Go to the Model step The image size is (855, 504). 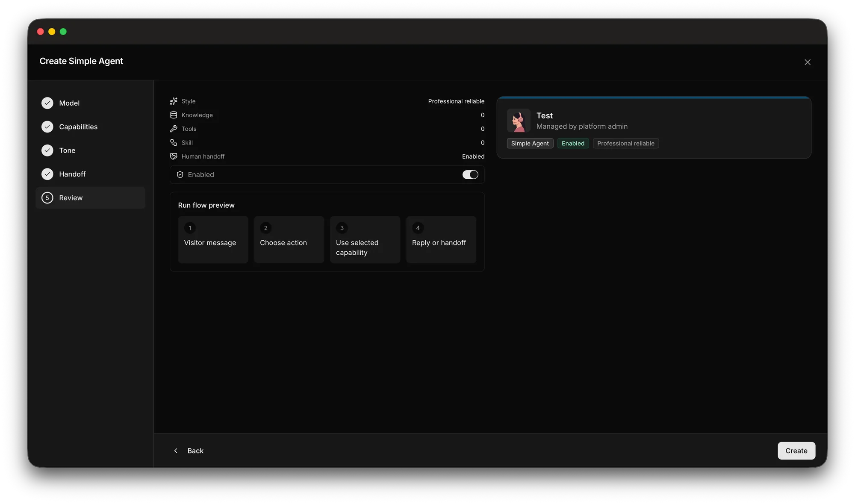tap(91, 103)
